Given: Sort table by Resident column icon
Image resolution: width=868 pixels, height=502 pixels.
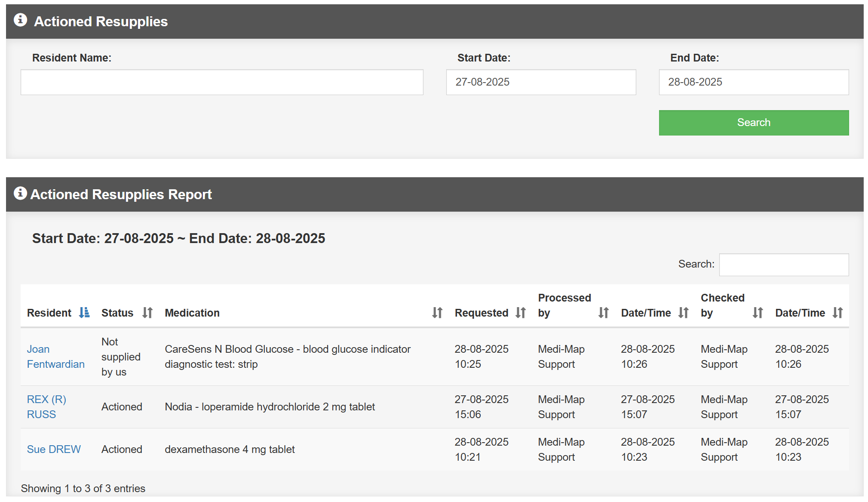Looking at the screenshot, I should click(84, 313).
